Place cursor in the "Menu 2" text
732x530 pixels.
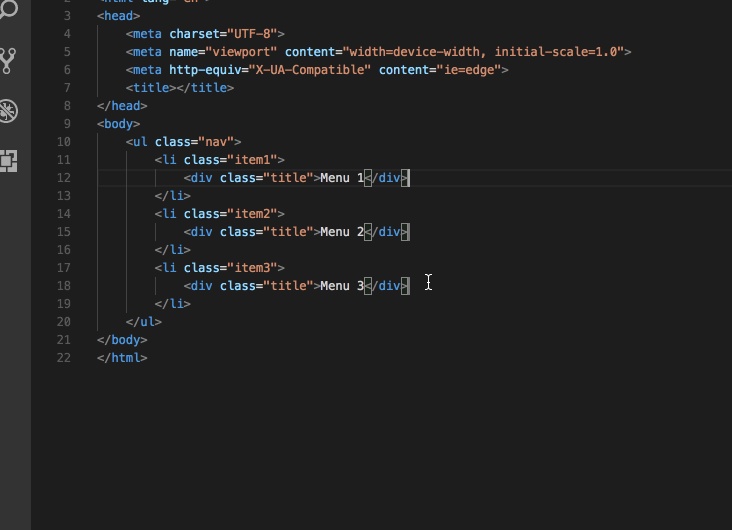coord(342,232)
